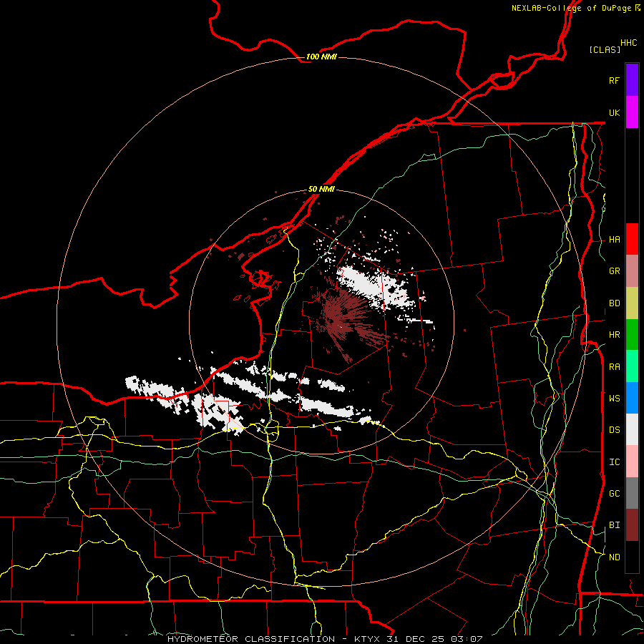This screenshot has height=644, width=644.
Task: Click the 'ND' legend label
Action: 614,557
